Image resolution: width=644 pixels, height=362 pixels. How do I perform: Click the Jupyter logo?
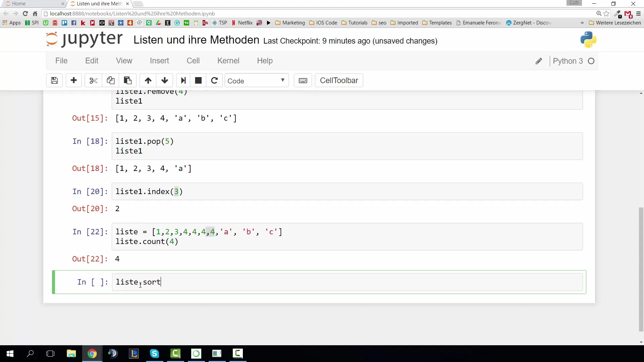coord(84,40)
